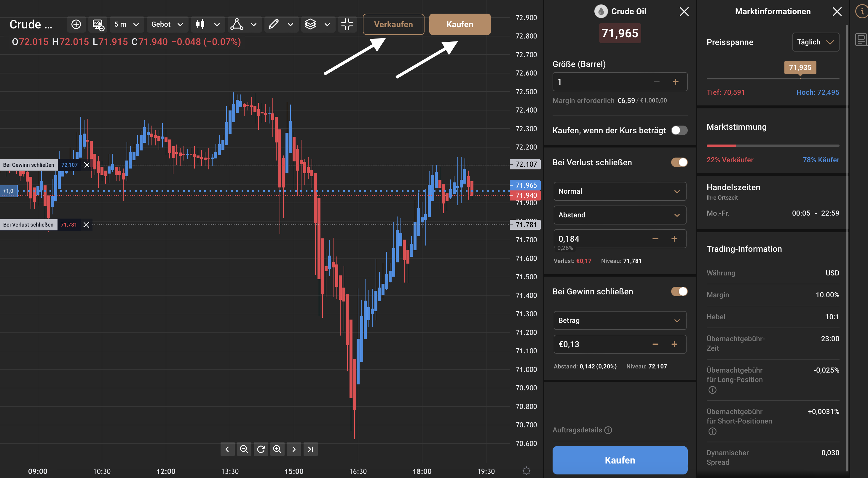The image size is (868, 478).
Task: Increase stop-loss Abstand 0,184 value
Action: (674, 239)
